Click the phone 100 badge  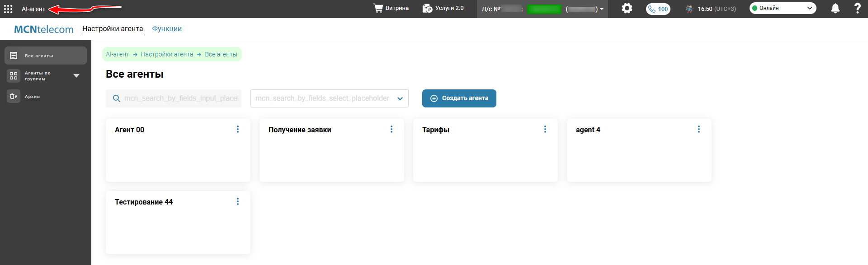pos(658,9)
